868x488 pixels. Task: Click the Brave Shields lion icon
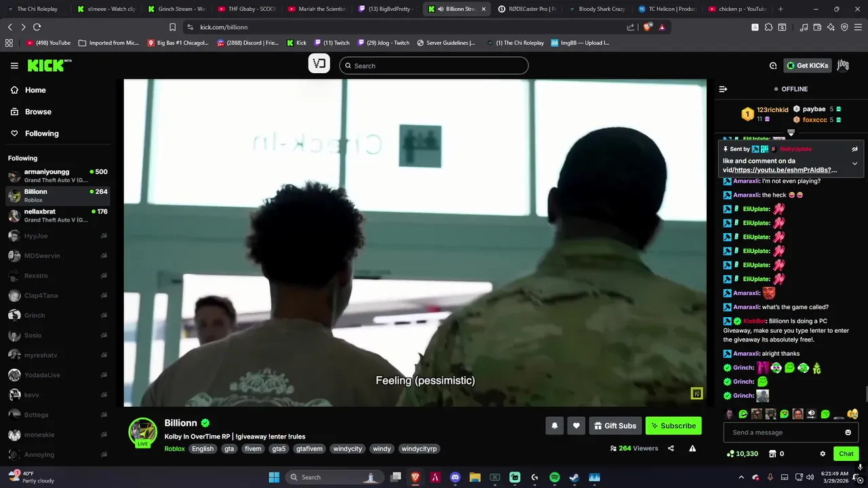pyautogui.click(x=647, y=27)
